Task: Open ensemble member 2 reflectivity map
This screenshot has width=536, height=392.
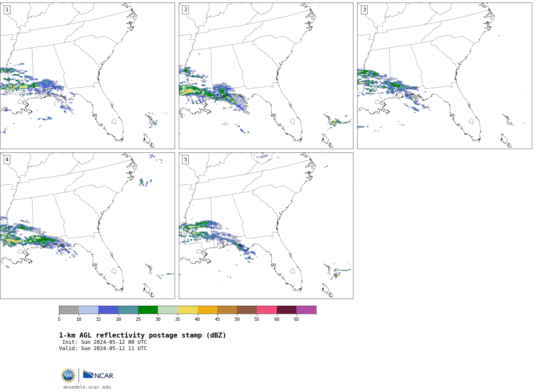Action: (266, 76)
